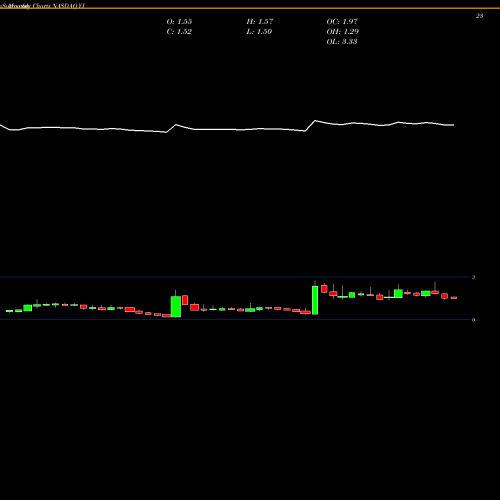Select the OL: 3.33 reading
The height and width of the screenshot is (500, 500).
point(342,42)
